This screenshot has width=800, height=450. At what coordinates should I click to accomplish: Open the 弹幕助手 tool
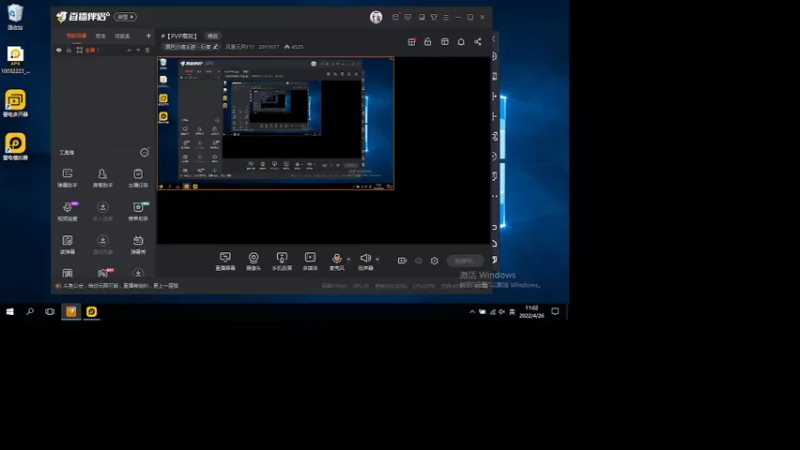pyautogui.click(x=67, y=178)
